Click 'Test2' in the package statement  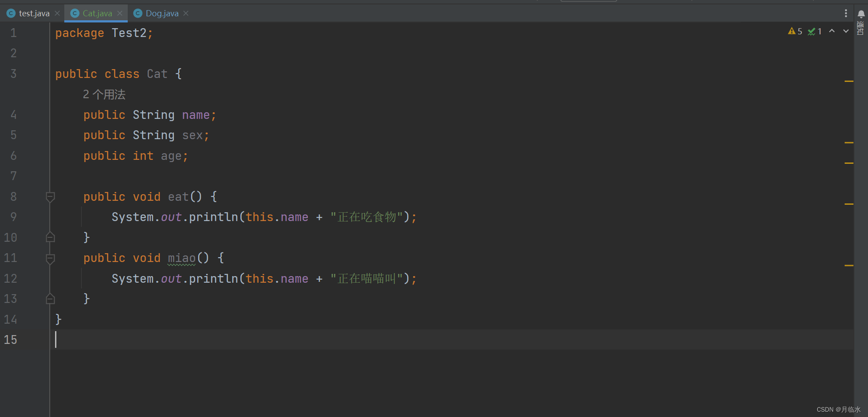click(129, 33)
